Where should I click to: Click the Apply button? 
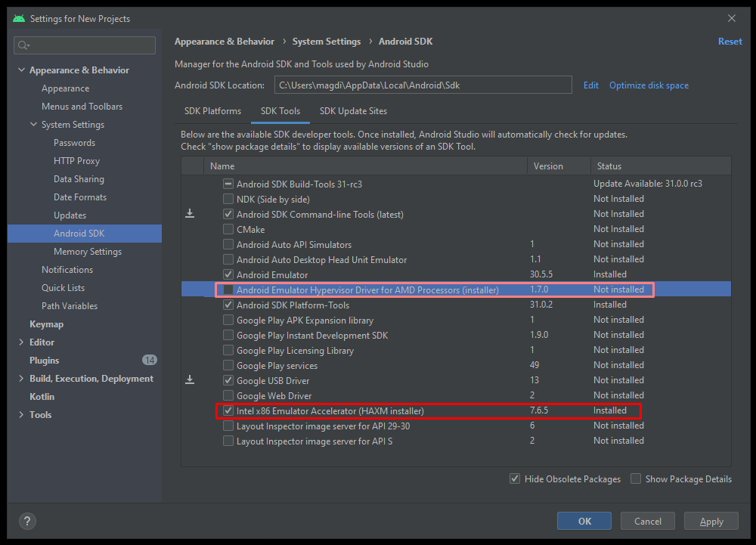point(711,521)
